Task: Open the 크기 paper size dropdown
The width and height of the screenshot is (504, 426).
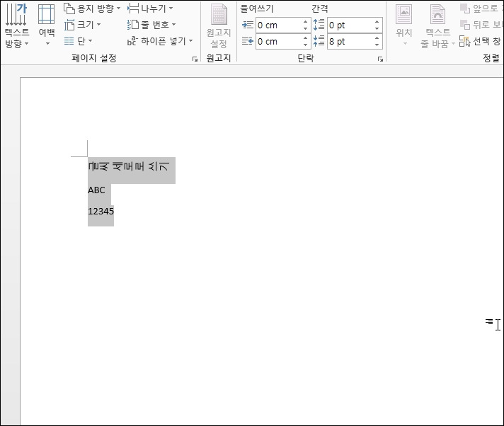Action: (x=82, y=25)
